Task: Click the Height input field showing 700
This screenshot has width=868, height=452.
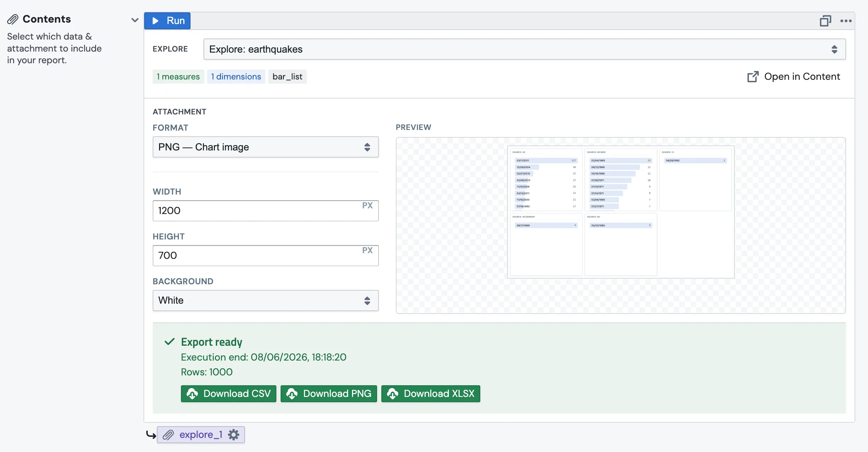Action: 265,256
